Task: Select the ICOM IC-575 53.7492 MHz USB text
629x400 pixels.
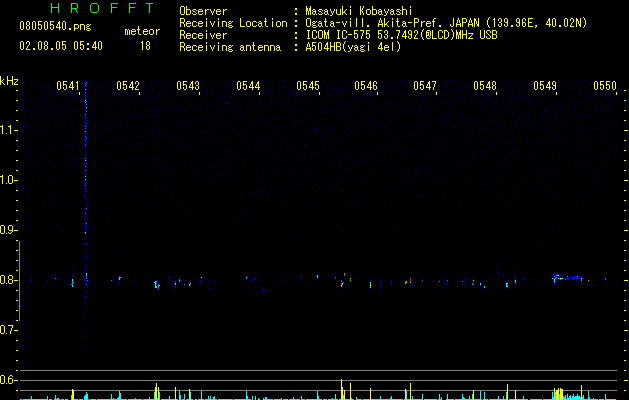Action: coord(402,35)
